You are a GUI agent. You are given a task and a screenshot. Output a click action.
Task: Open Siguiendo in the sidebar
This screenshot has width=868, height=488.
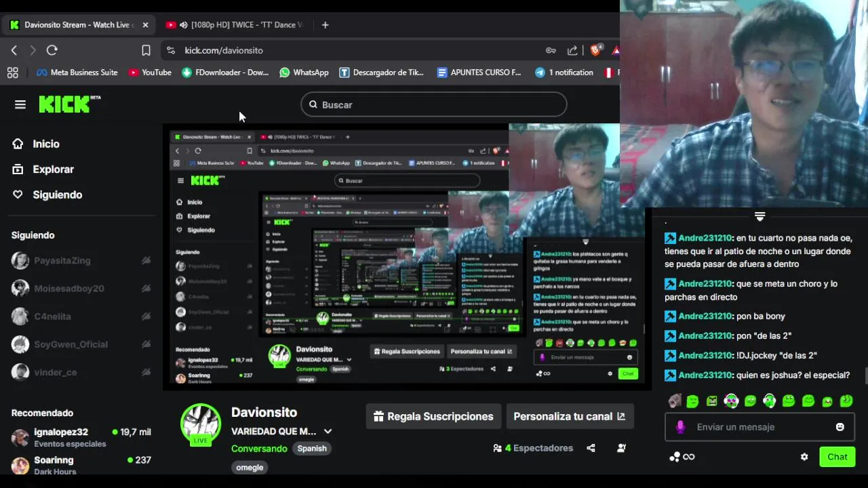pos(47,195)
